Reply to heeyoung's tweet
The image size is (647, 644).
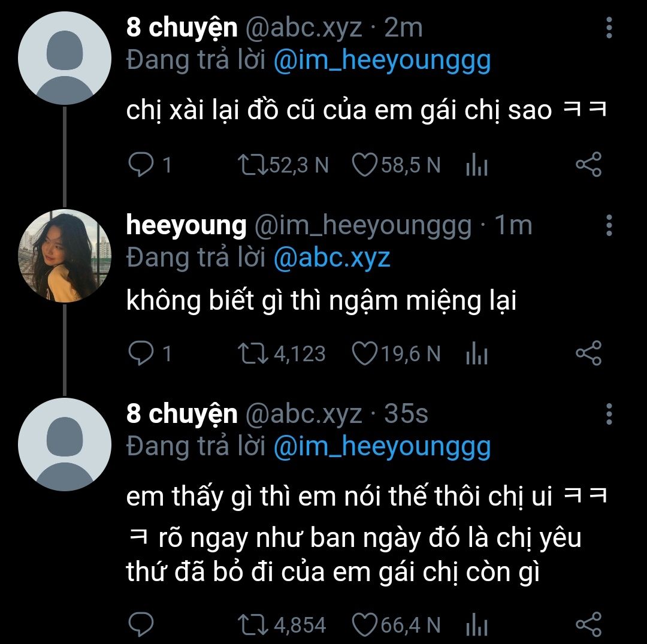pos(141,353)
